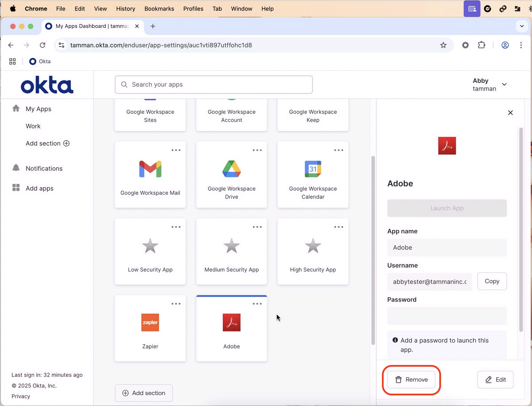This screenshot has width=532, height=406.
Task: Reload the page
Action: click(x=42, y=45)
